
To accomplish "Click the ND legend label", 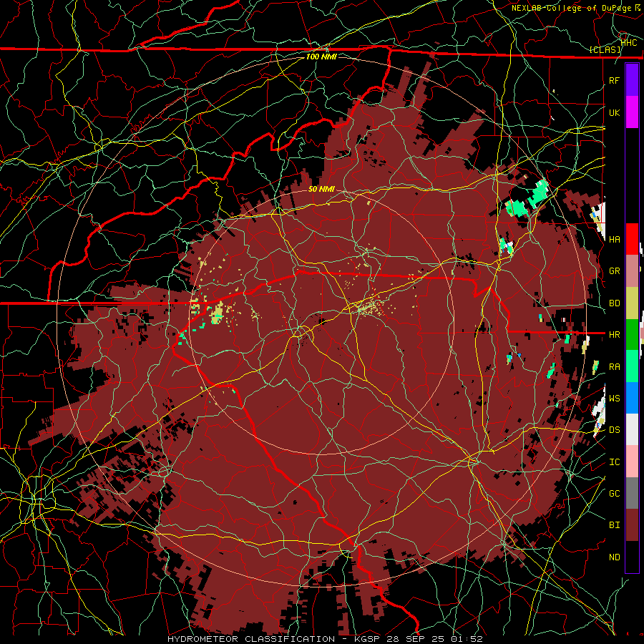I will click(614, 557).
